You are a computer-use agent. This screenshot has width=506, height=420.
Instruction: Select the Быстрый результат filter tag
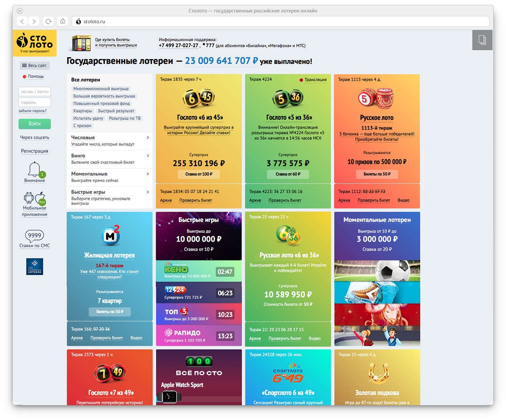tap(116, 111)
